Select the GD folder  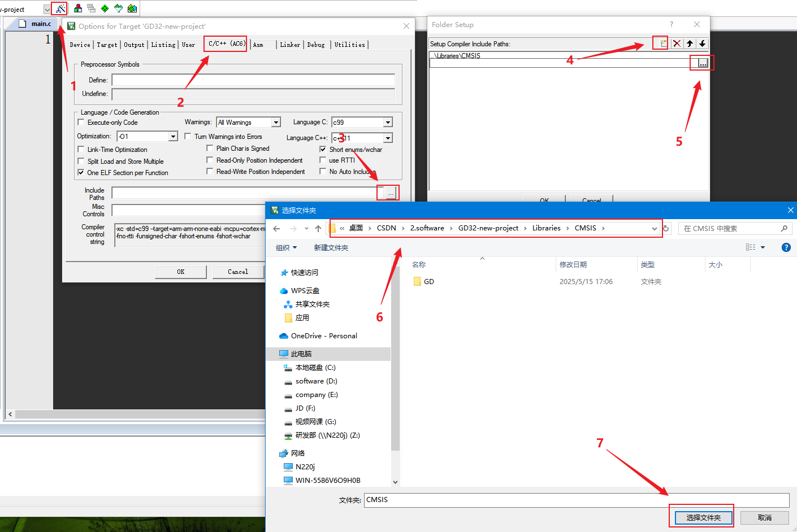[429, 281]
